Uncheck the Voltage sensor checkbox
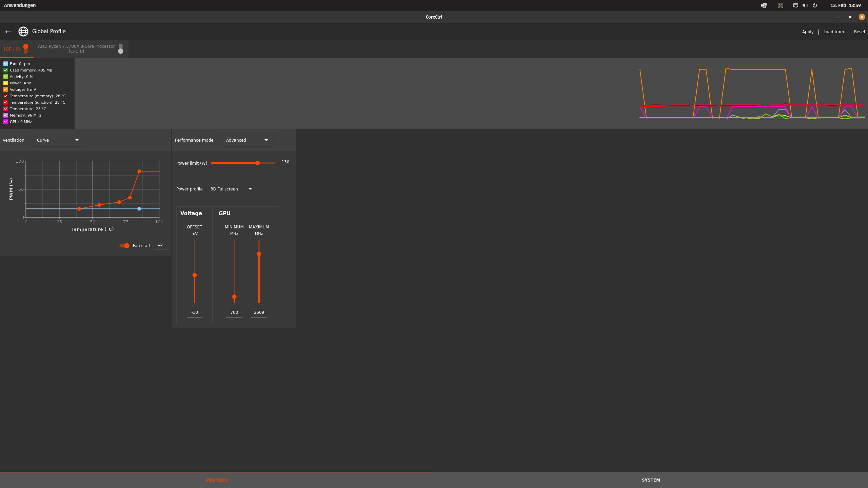The width and height of the screenshot is (868, 488). [x=6, y=89]
